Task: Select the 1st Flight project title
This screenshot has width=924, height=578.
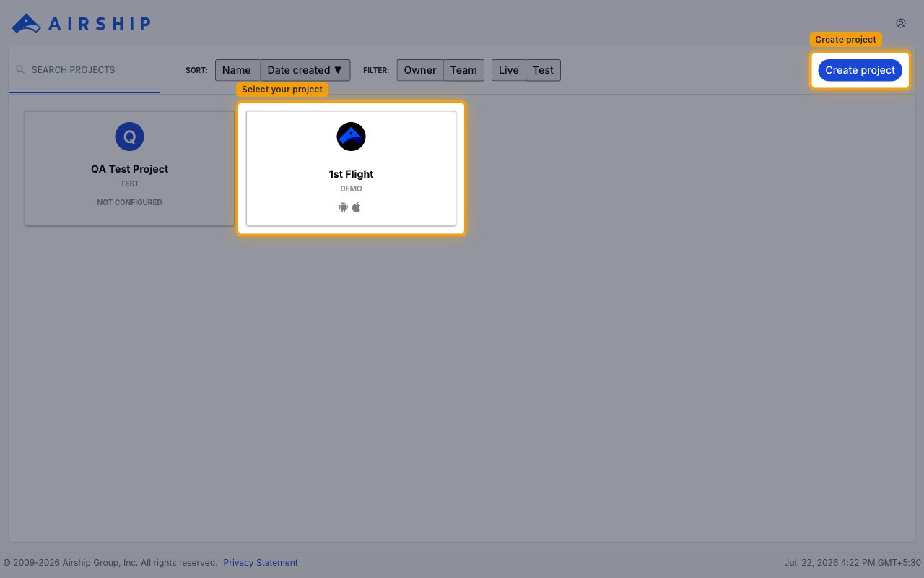Action: click(351, 174)
